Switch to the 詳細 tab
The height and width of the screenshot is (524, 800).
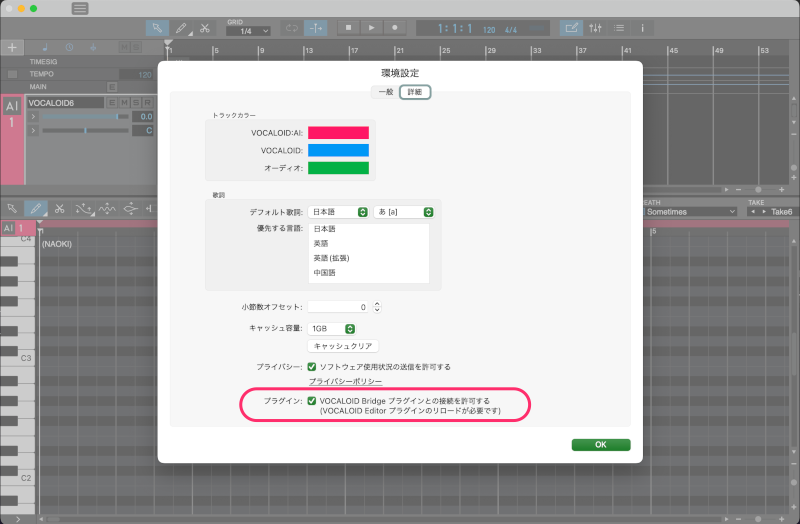415,92
